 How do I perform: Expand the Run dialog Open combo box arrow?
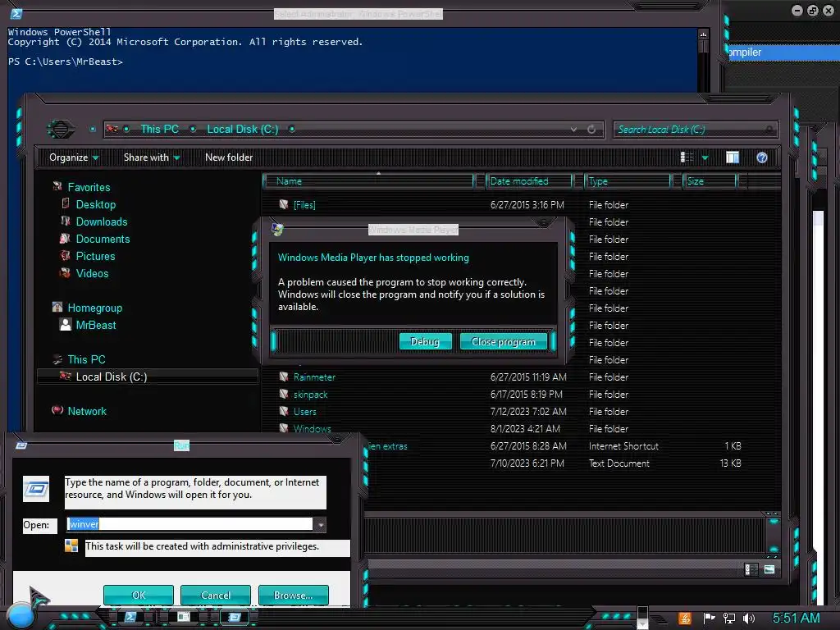321,524
